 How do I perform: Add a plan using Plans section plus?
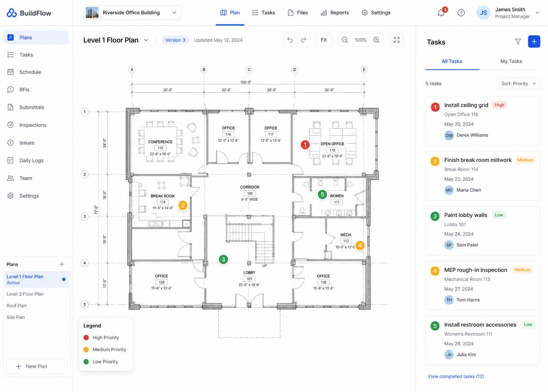[x=62, y=264]
